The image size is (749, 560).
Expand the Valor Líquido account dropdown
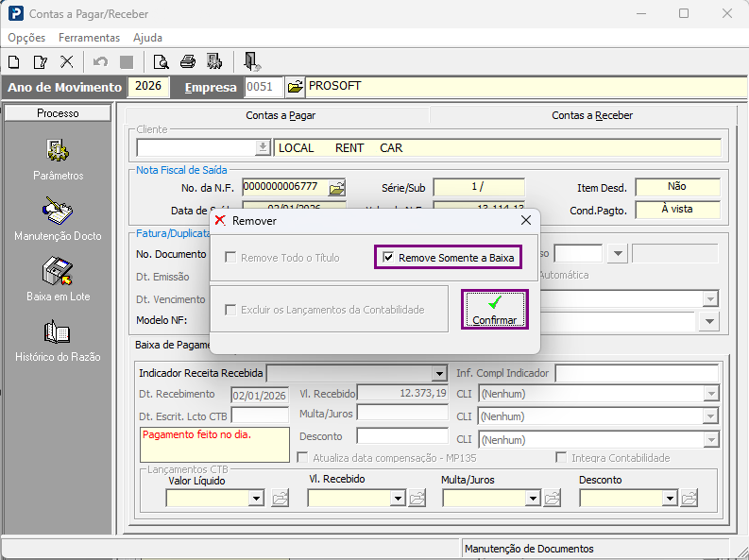click(257, 499)
